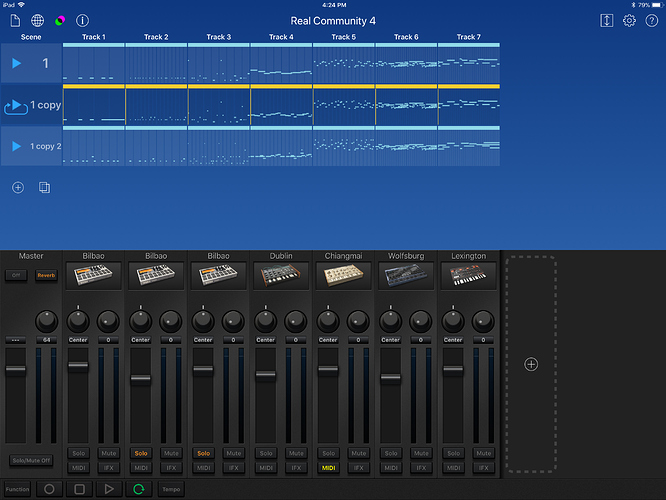Image resolution: width=666 pixels, height=500 pixels.
Task: Click the Lexington send knob showing 0
Action: click(483, 321)
